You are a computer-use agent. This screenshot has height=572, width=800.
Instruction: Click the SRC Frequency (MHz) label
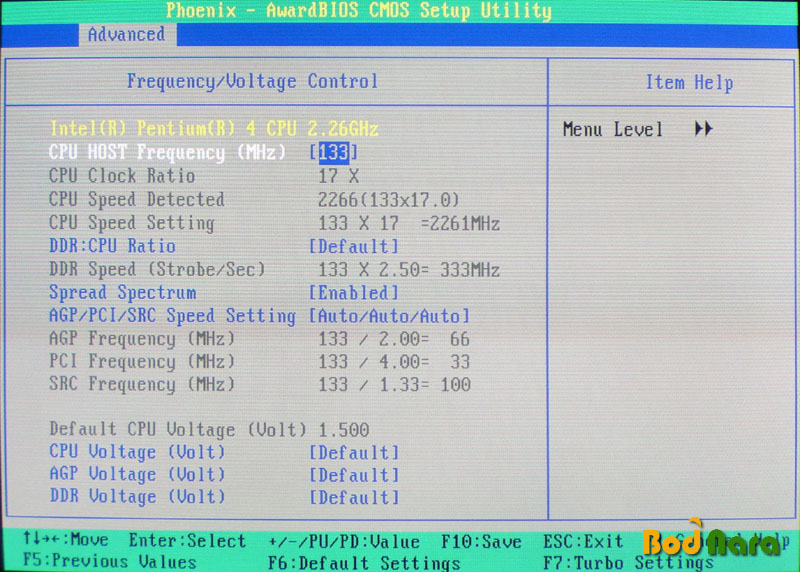142,384
